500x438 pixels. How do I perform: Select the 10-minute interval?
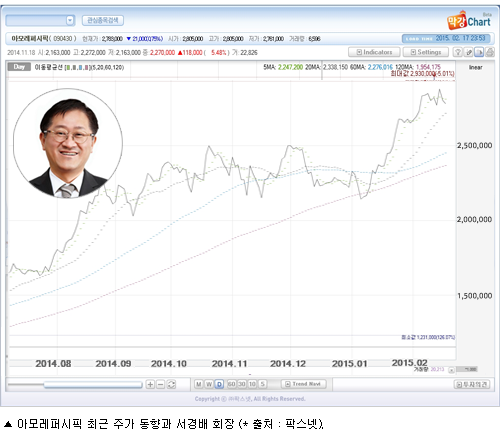click(252, 384)
